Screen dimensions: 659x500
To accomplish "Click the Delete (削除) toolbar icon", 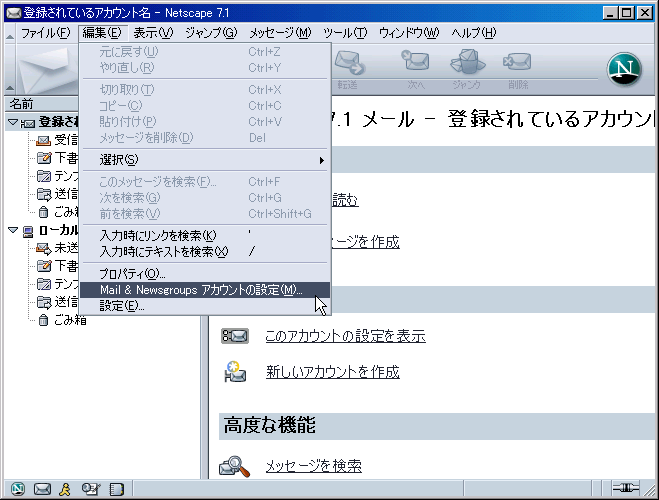I will point(517,68).
